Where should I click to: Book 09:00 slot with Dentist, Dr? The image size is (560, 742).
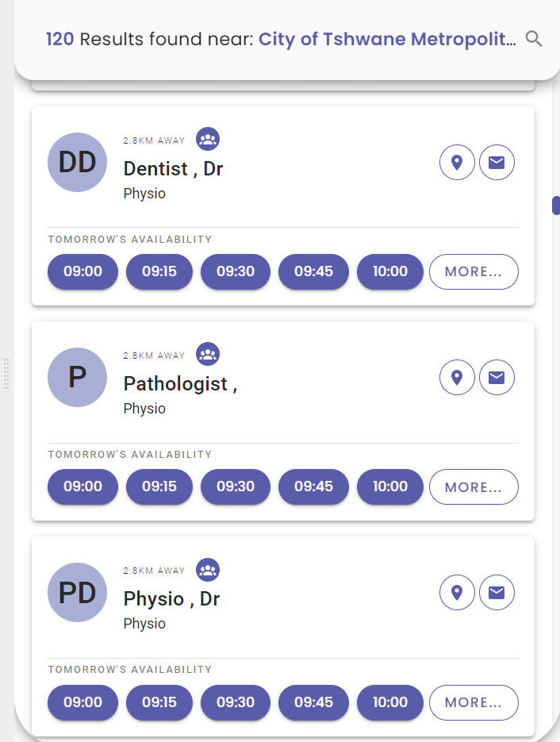click(82, 271)
